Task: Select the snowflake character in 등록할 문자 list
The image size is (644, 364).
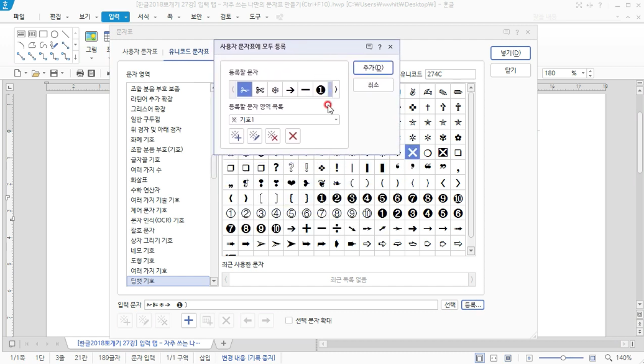Action: click(x=275, y=90)
